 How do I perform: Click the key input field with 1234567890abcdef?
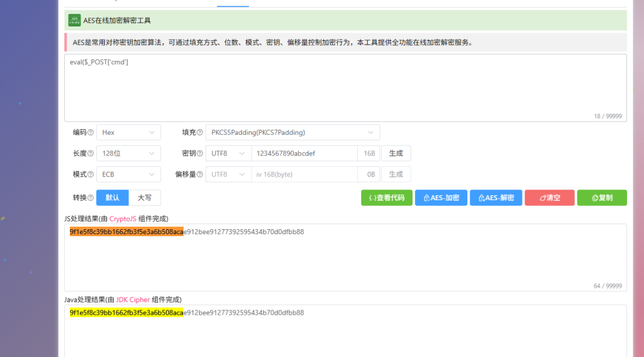[x=304, y=154]
